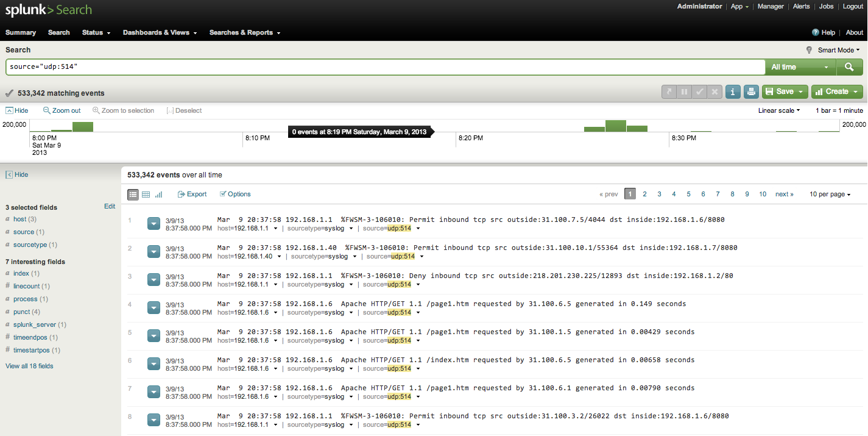Click the View all 18 fields link

click(x=29, y=366)
